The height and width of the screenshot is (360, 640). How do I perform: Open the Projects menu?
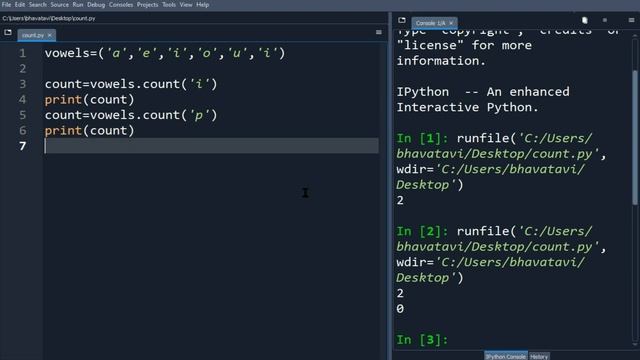click(x=147, y=5)
